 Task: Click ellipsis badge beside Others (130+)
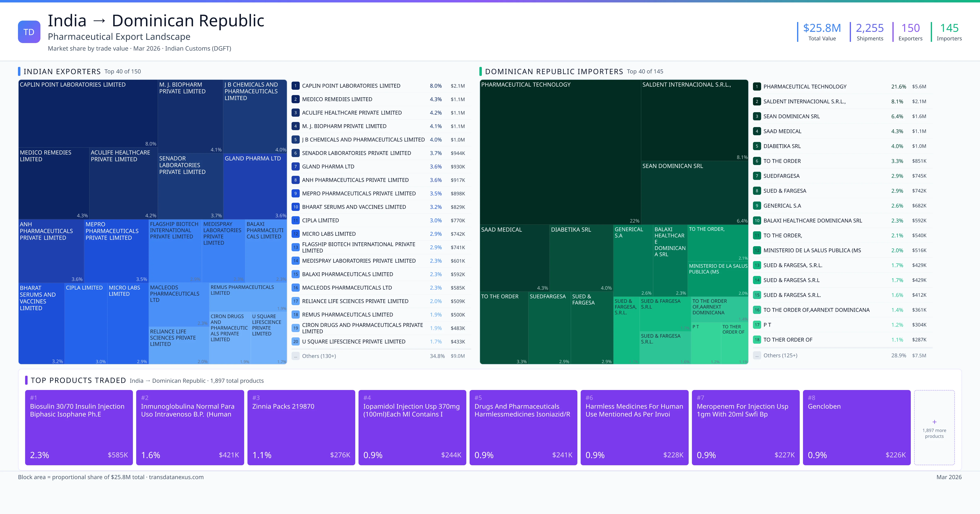(295, 356)
